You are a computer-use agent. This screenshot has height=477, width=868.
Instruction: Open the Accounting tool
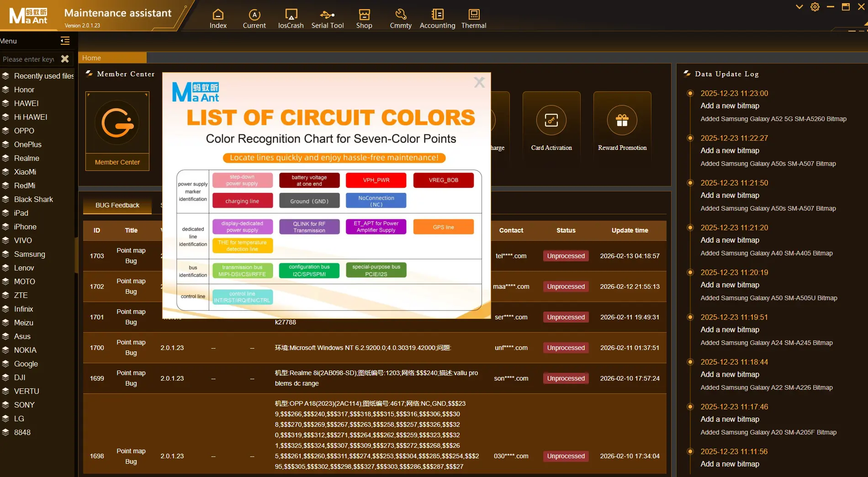[x=437, y=19]
